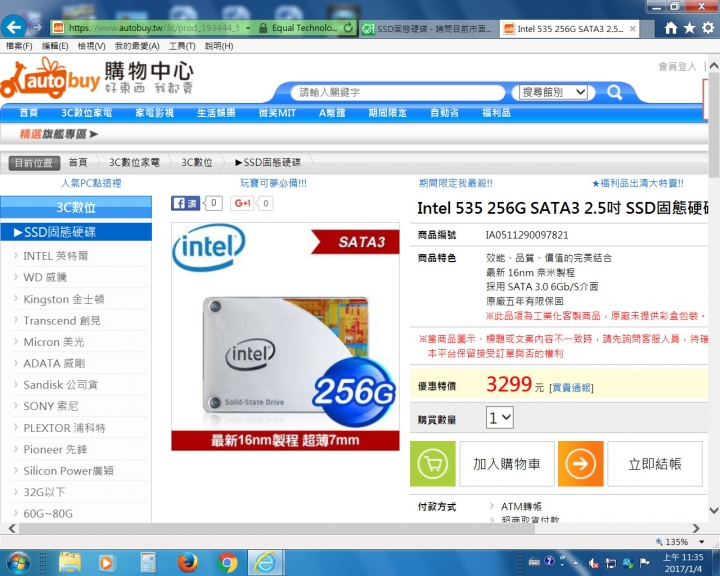This screenshot has width=720, height=576.
Task: Expand WD 威騰 category
Action: [x=45, y=277]
